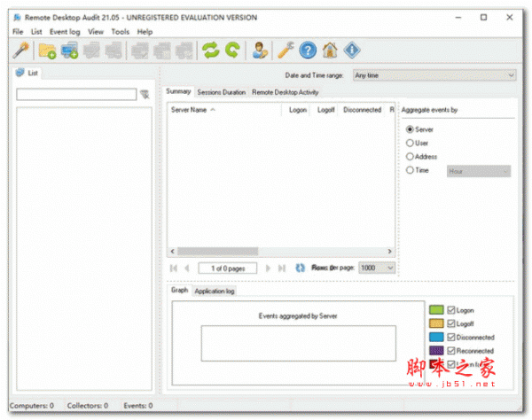Open the List menu
This screenshot has width=532, height=420.
tap(36, 32)
